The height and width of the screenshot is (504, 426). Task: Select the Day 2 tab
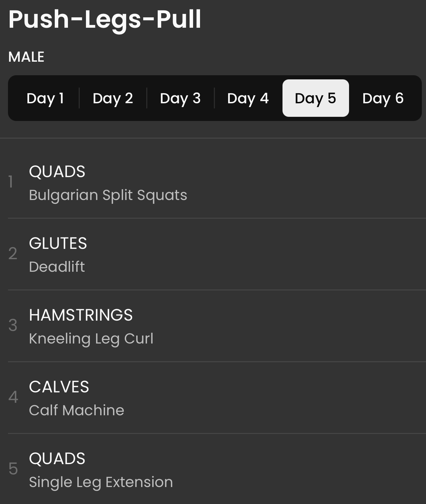113,98
